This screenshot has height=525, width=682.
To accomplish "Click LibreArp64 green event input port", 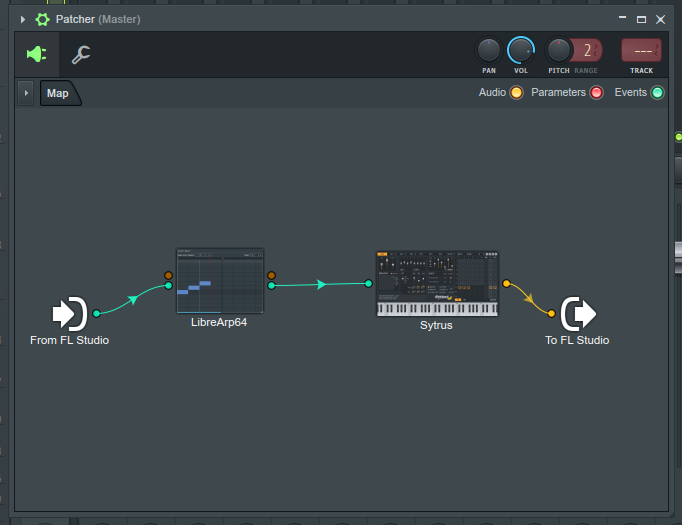I will (x=168, y=285).
